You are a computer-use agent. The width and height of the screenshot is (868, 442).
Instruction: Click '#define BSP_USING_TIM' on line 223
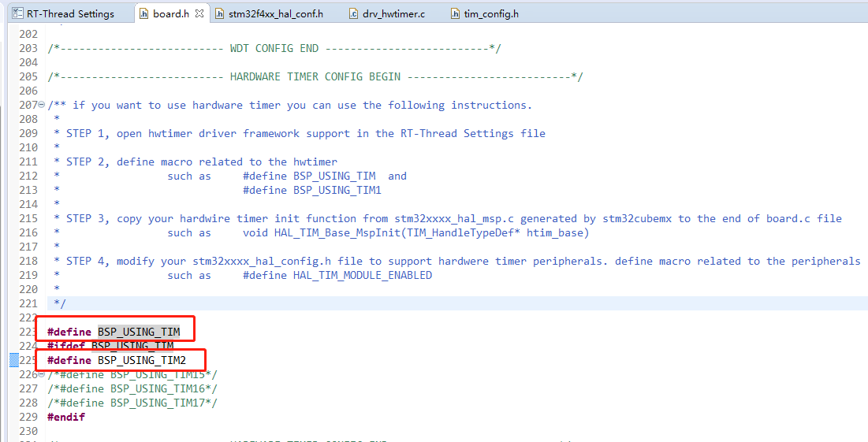[114, 332]
